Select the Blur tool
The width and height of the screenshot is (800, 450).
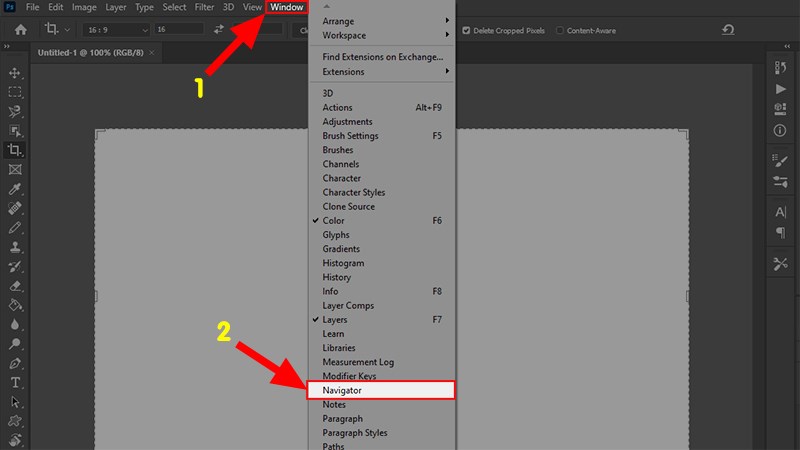pyautogui.click(x=14, y=324)
